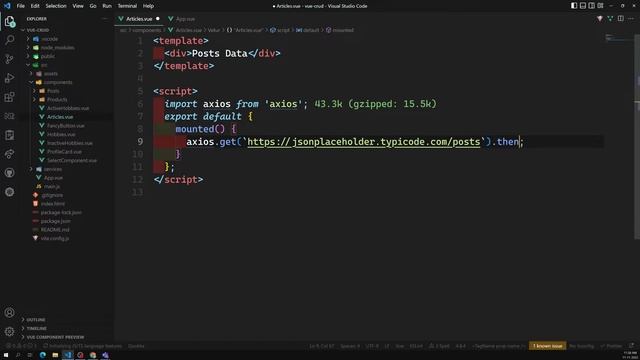Collapse the components folder
Image resolution: width=640 pixels, height=360 pixels.
(58, 82)
